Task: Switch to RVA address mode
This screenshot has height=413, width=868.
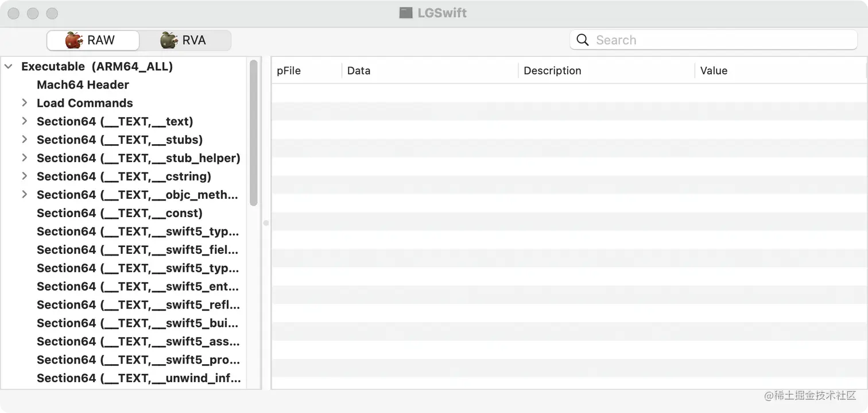Action: point(185,40)
